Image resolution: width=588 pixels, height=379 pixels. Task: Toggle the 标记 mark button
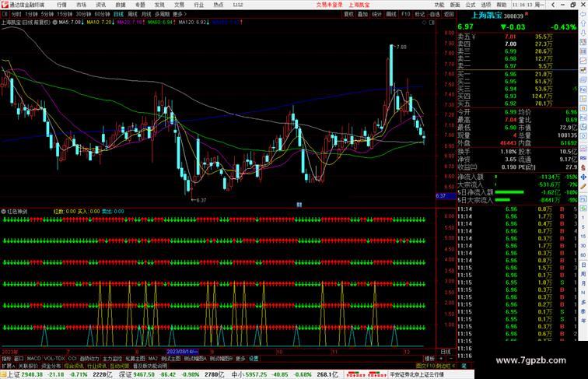coord(420,14)
